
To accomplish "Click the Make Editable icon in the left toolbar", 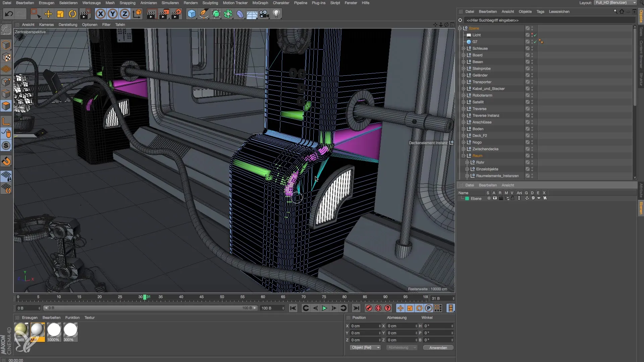I will click(6, 30).
